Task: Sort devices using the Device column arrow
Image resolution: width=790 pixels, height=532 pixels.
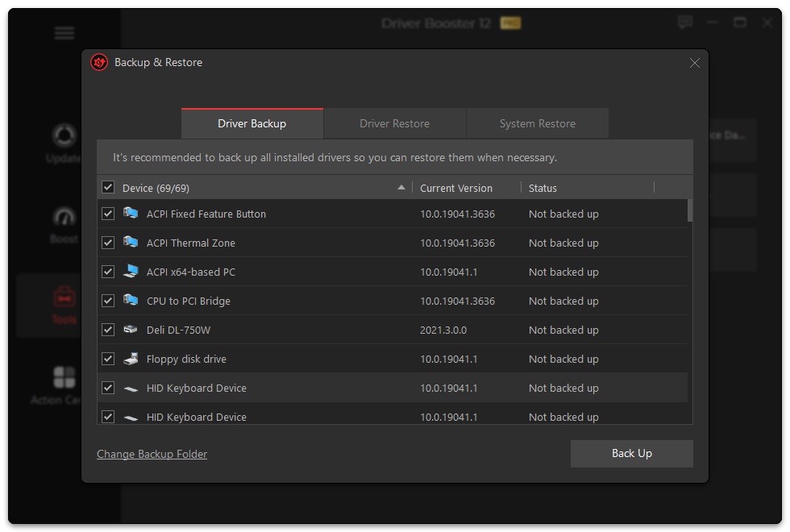Action: click(x=401, y=187)
